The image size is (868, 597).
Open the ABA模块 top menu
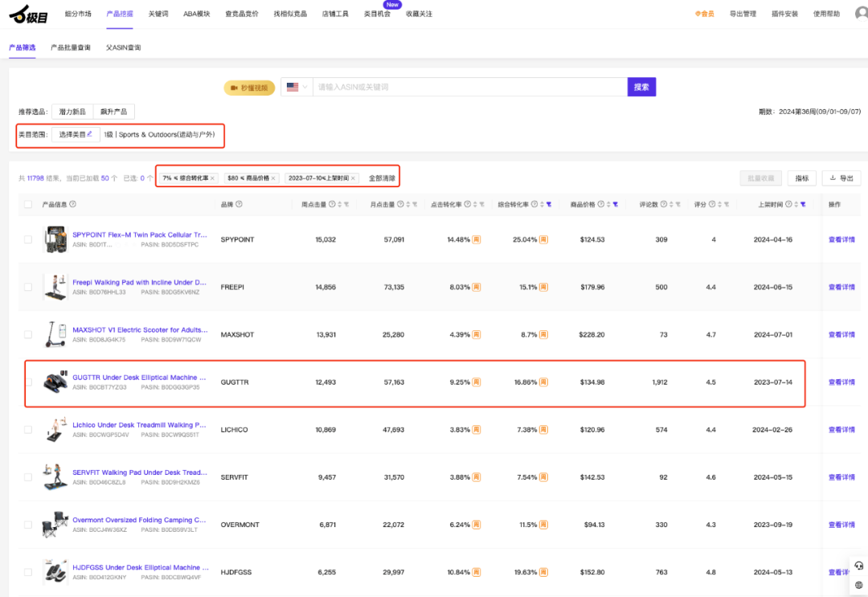point(197,14)
